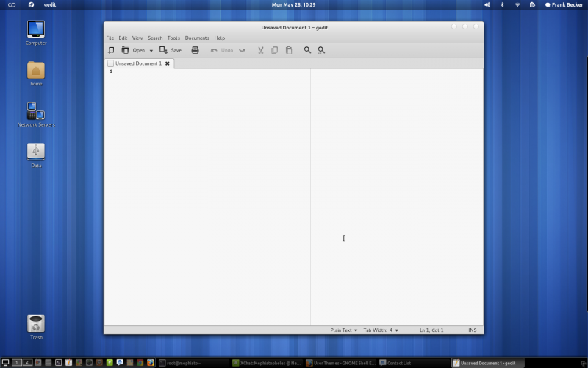Launch Firefox from bottom panel launcher
Viewport: 588px width, 368px height.
151,363
